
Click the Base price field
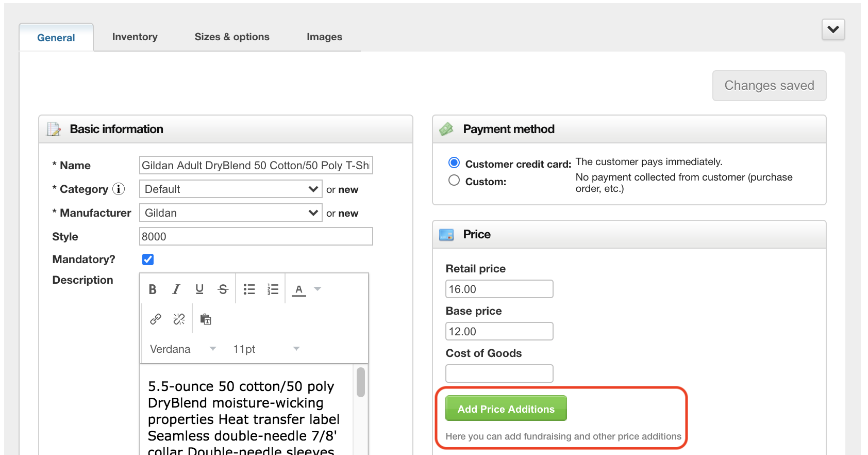[499, 331]
